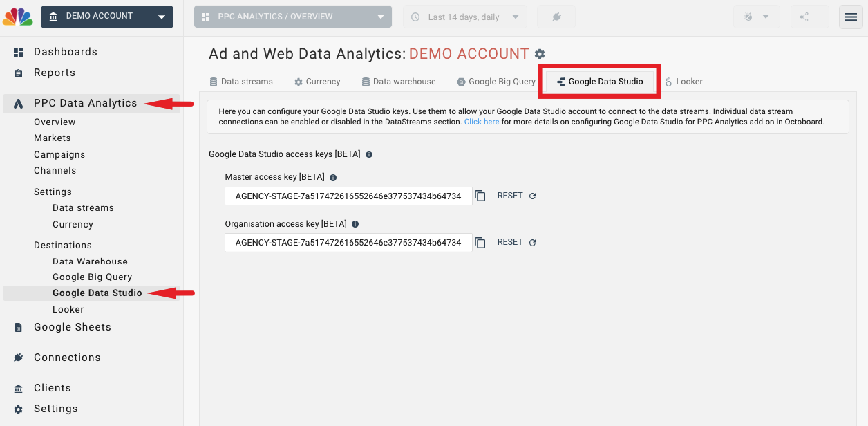
Task: Follow the Click here link in info box
Action: click(x=482, y=122)
